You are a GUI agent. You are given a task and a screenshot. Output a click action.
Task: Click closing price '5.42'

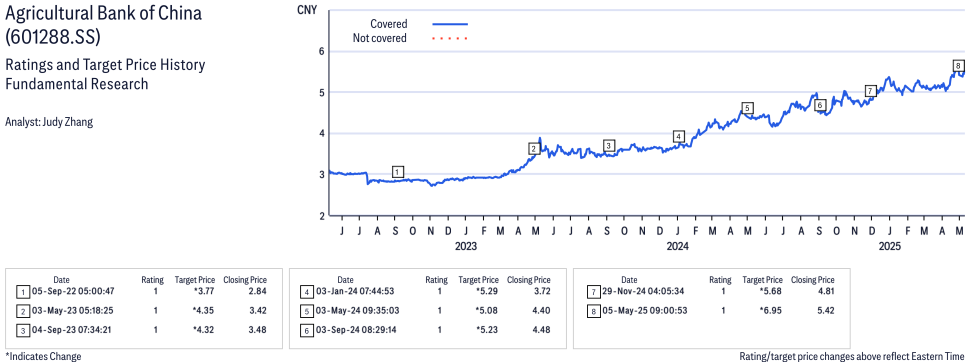click(825, 310)
